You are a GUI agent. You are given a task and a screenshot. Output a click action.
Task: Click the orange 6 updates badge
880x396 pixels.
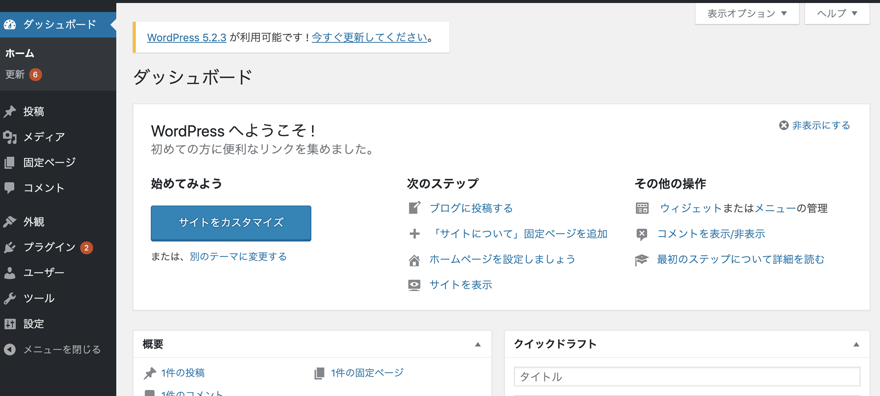click(x=35, y=75)
